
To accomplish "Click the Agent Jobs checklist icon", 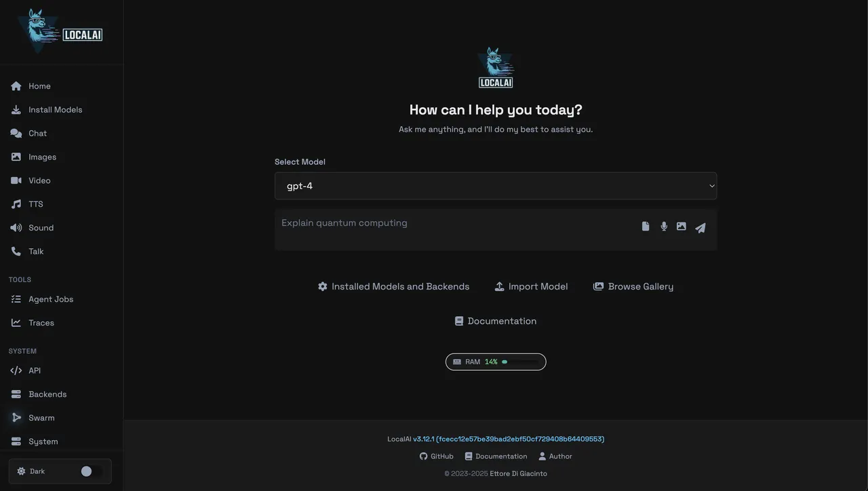I will tap(16, 299).
